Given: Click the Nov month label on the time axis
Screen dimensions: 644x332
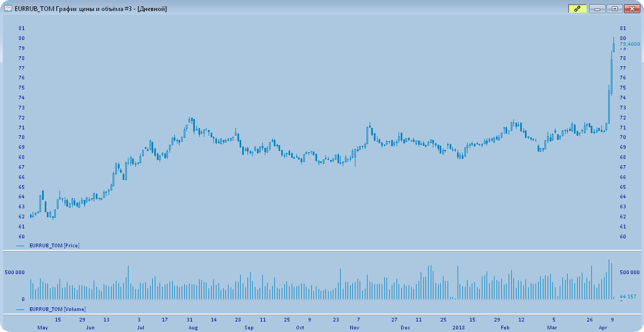Looking at the screenshot, I should pyautogui.click(x=354, y=327).
